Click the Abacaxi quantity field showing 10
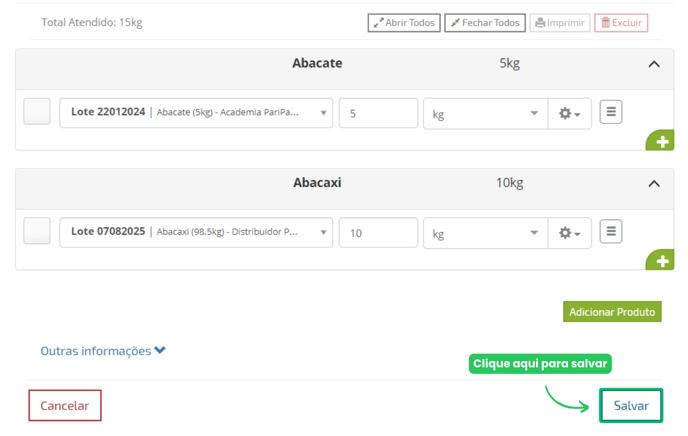Viewport: 688px width, 436px height. pyautogui.click(x=378, y=233)
